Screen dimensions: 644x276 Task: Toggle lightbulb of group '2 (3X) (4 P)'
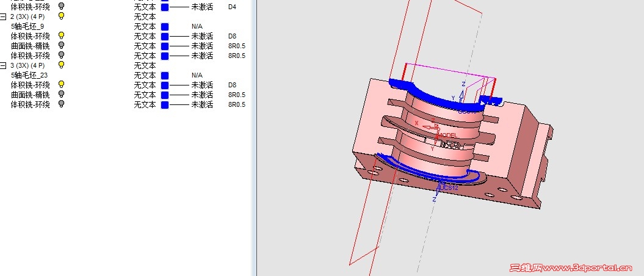61,16
